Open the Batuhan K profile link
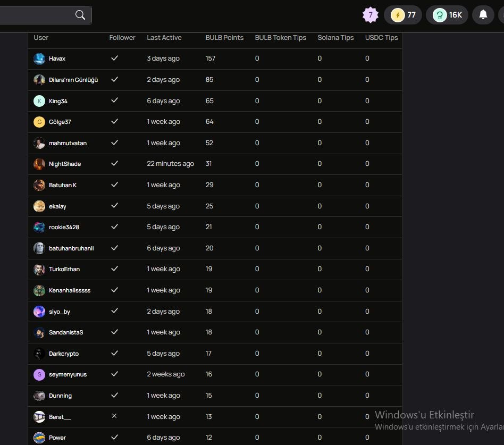The image size is (504, 445). coord(63,185)
